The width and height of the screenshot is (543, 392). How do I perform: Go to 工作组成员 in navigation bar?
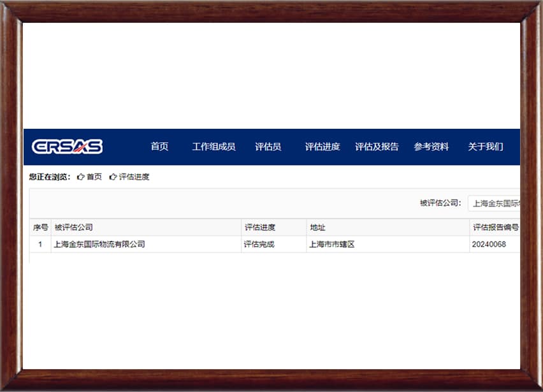[214, 147]
